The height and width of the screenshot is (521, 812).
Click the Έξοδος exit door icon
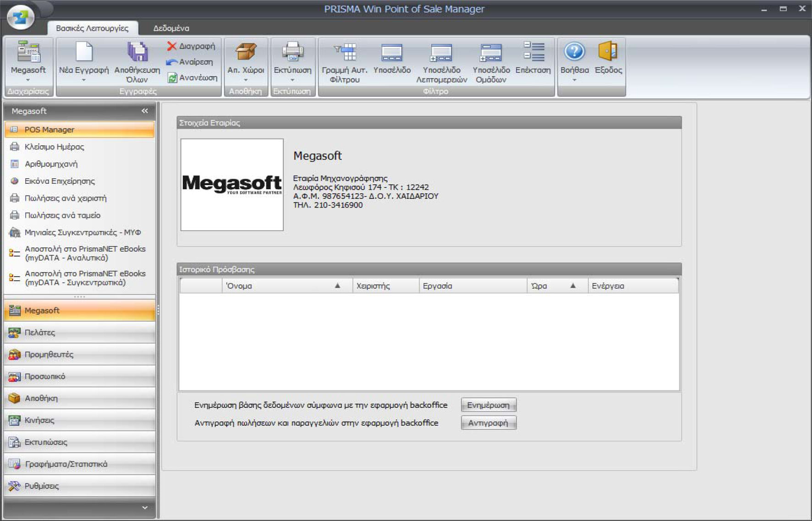(x=608, y=52)
